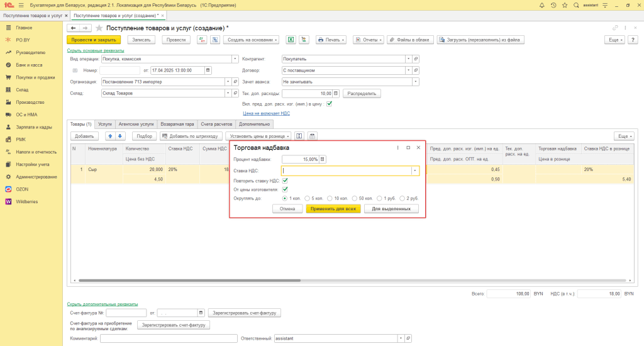The image size is (644, 346).
Task: Click the Распределить button
Action: 362,93
